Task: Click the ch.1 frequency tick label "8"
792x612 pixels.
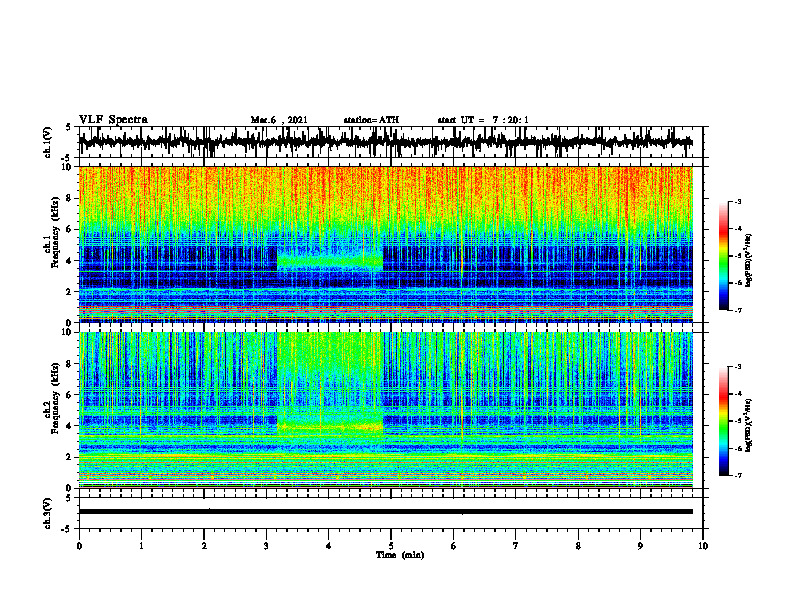Action: click(x=69, y=198)
